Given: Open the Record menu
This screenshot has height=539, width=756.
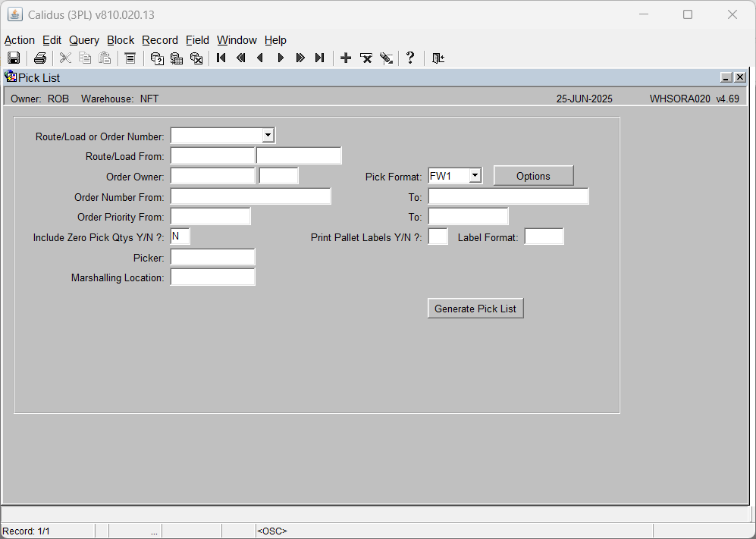Looking at the screenshot, I should point(160,40).
